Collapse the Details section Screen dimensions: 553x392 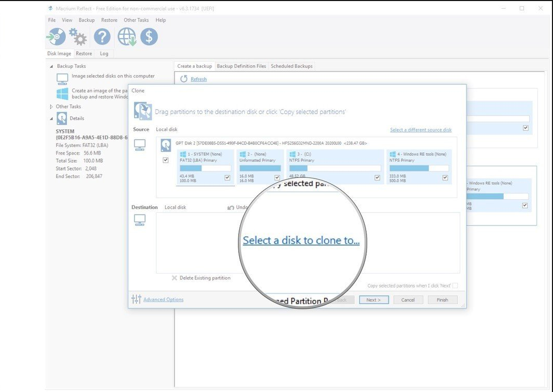tap(51, 119)
